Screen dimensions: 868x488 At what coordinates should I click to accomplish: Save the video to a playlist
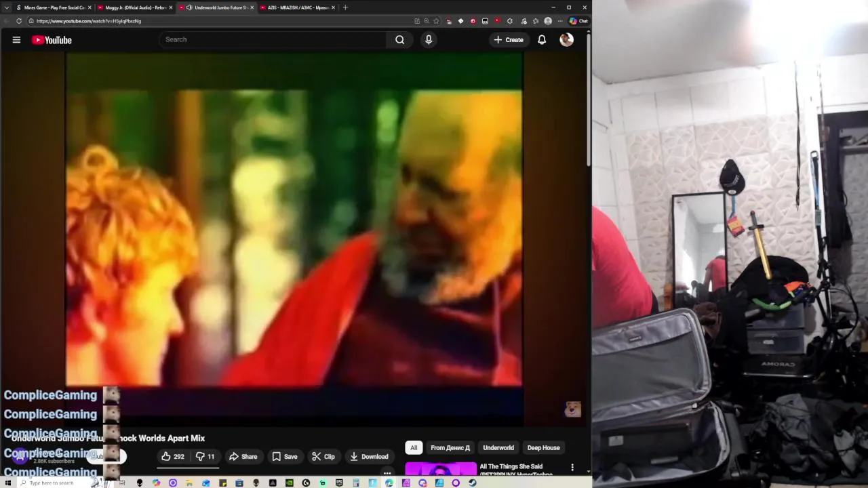tap(284, 456)
